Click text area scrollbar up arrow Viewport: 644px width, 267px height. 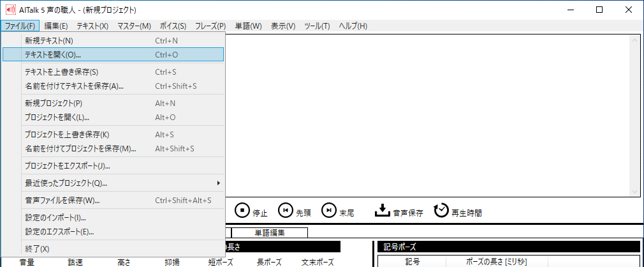634,40
